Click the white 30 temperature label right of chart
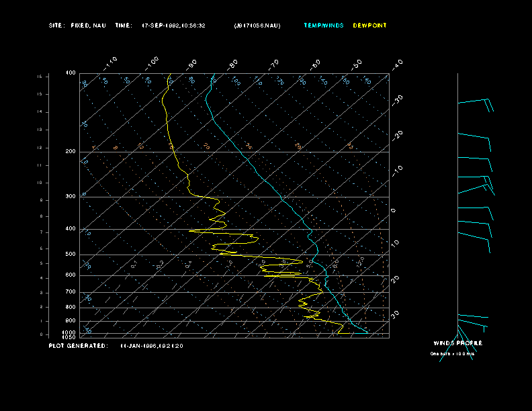 tap(396, 314)
